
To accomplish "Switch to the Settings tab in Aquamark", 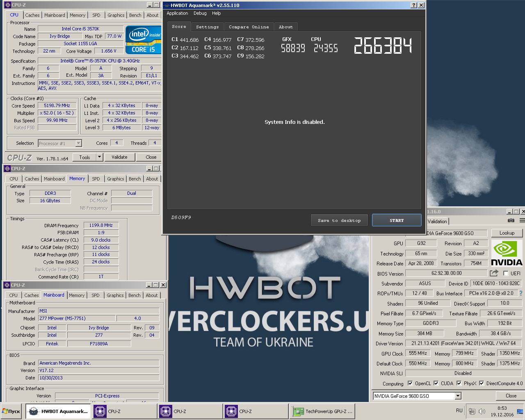I will click(208, 27).
